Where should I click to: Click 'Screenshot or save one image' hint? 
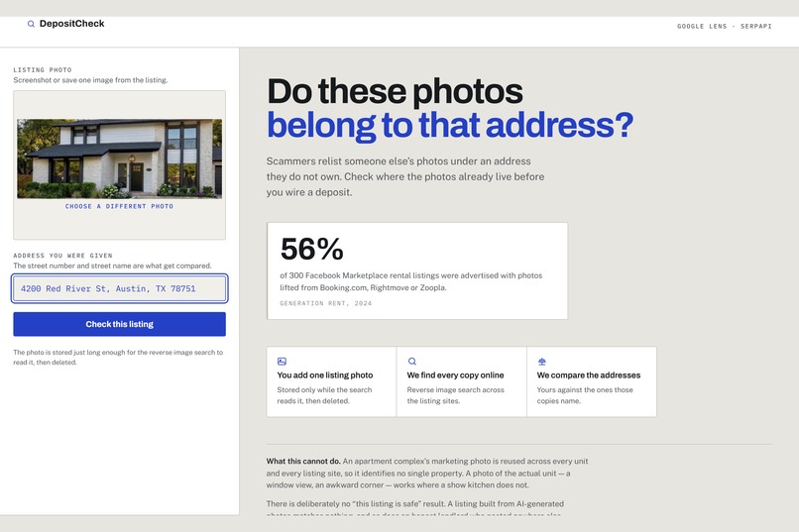90,80
